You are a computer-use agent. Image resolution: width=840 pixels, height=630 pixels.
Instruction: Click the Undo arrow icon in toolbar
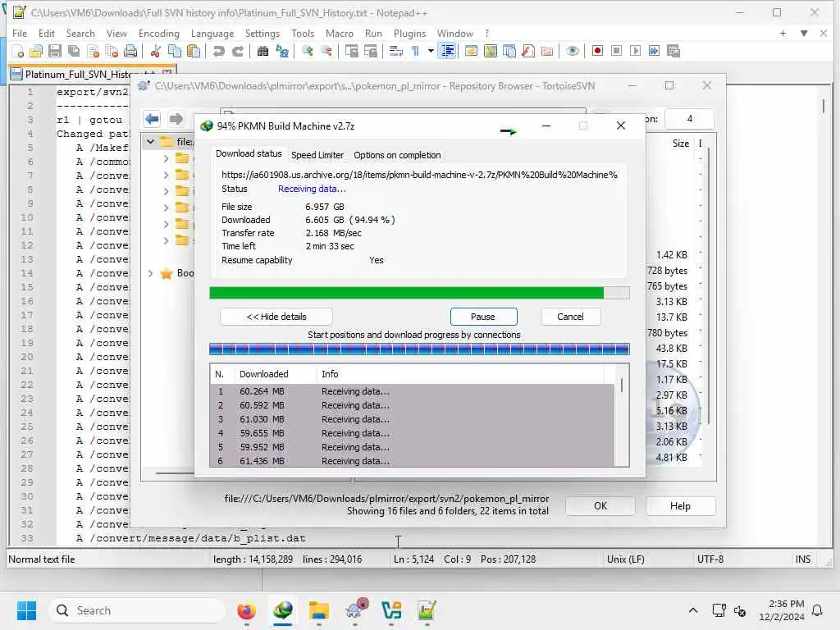(x=218, y=52)
